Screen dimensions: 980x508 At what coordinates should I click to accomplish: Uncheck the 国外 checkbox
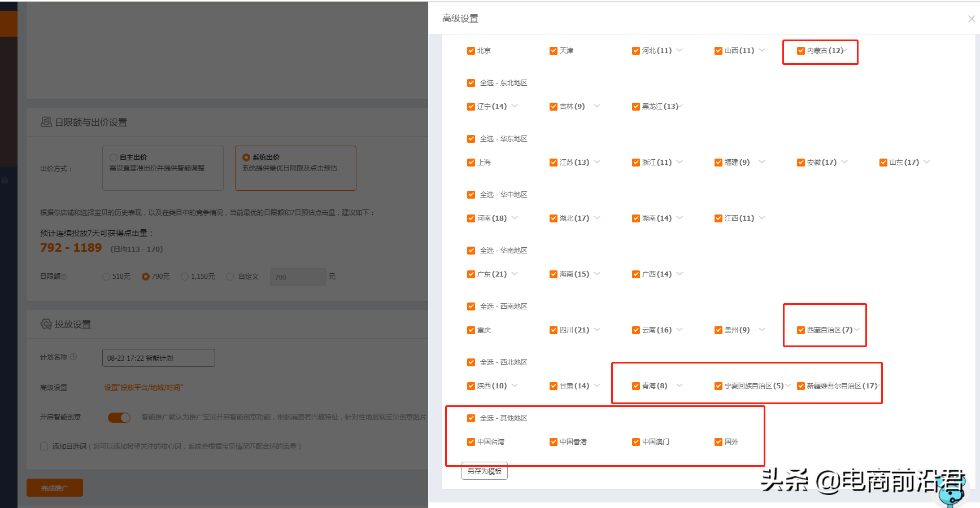click(x=718, y=442)
